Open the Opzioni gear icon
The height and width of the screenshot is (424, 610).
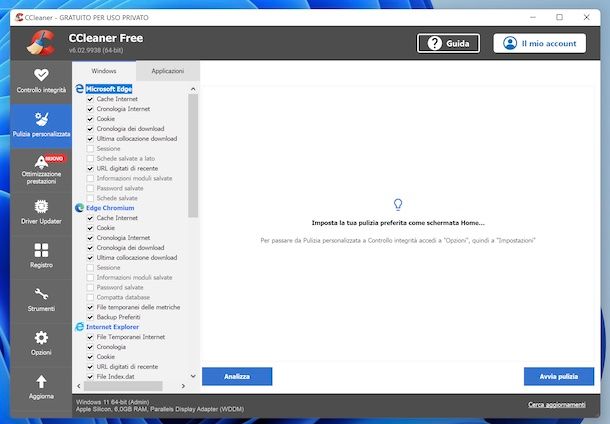point(41,338)
